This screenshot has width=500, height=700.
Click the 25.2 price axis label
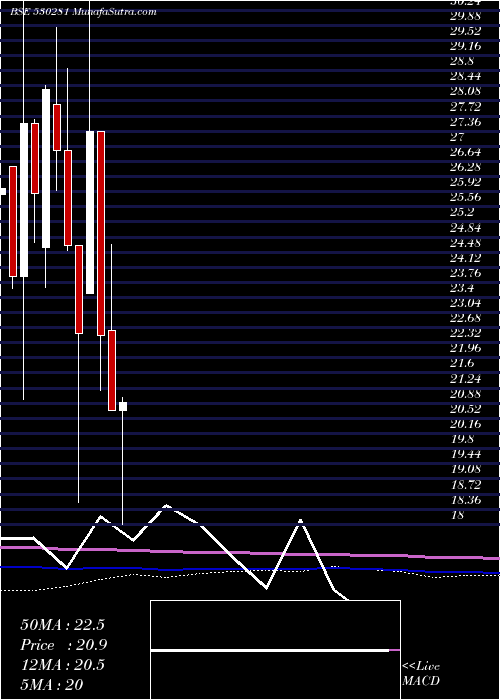462,212
